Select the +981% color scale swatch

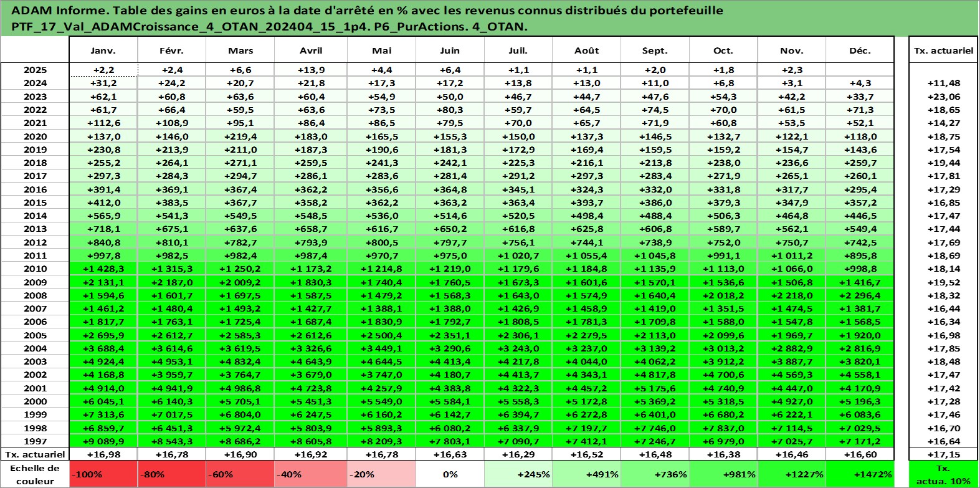pyautogui.click(x=723, y=474)
